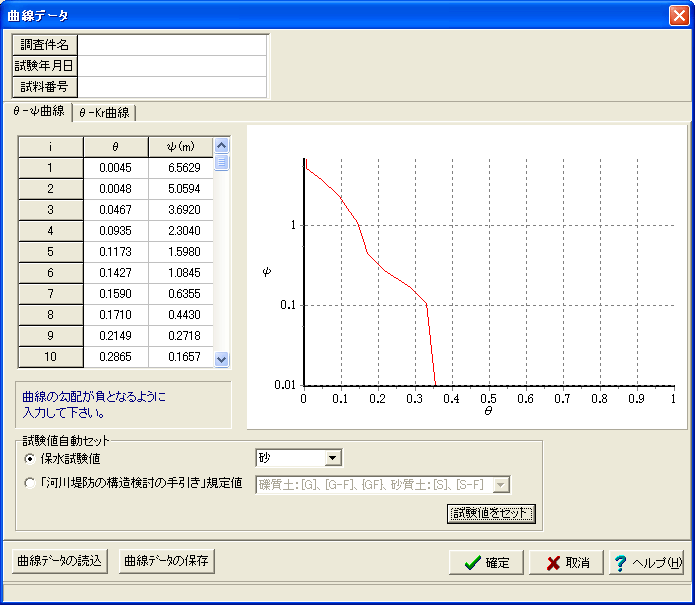Select the θ cell 0.2865
695x605 pixels.
tap(116, 357)
